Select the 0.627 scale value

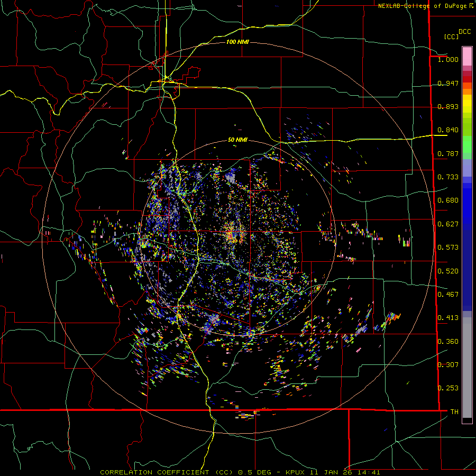coord(448,224)
